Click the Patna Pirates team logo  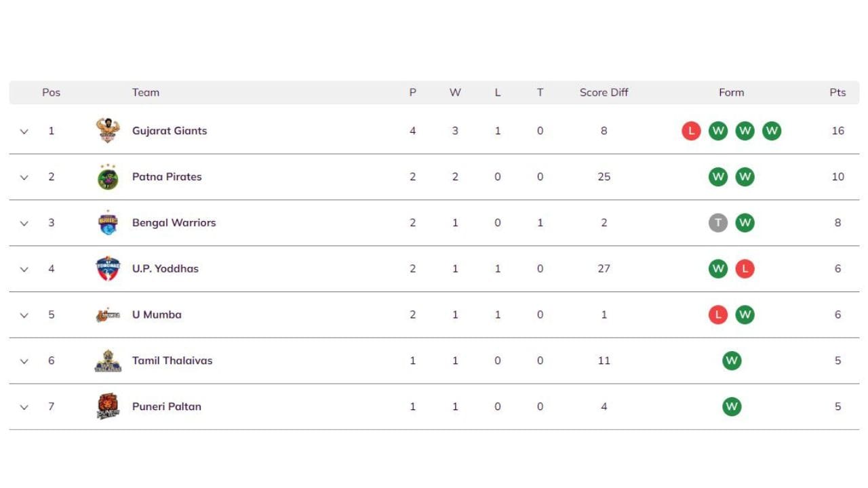pos(108,177)
